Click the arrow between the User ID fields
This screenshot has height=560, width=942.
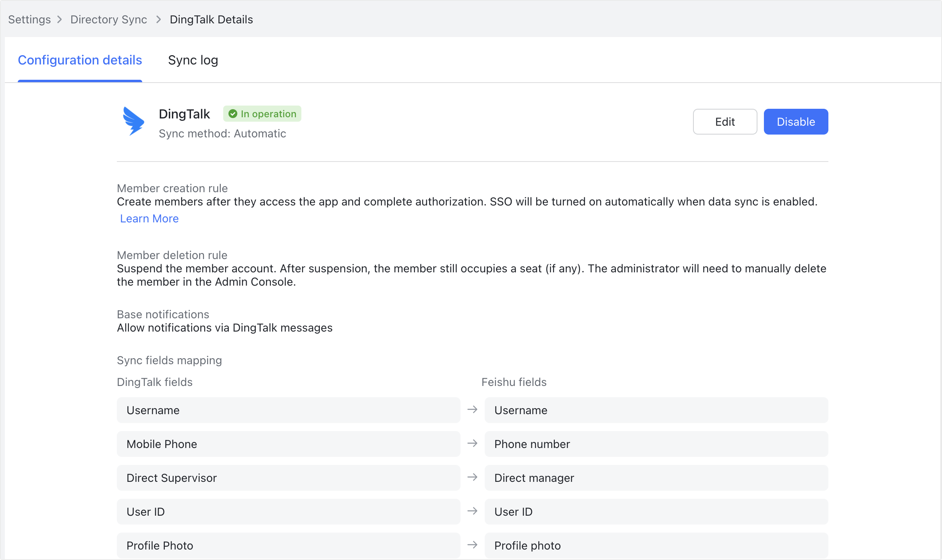click(x=472, y=511)
